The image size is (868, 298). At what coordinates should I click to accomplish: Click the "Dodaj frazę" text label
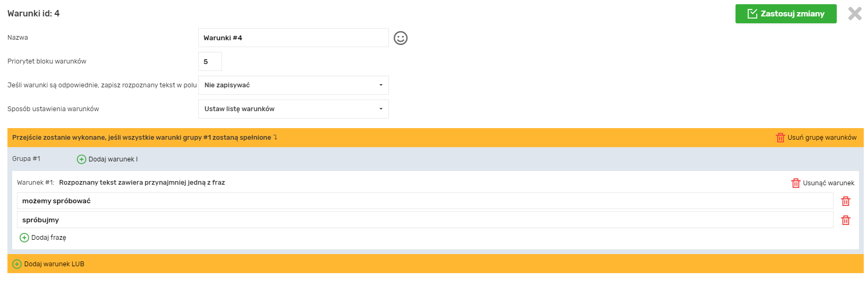(49, 238)
